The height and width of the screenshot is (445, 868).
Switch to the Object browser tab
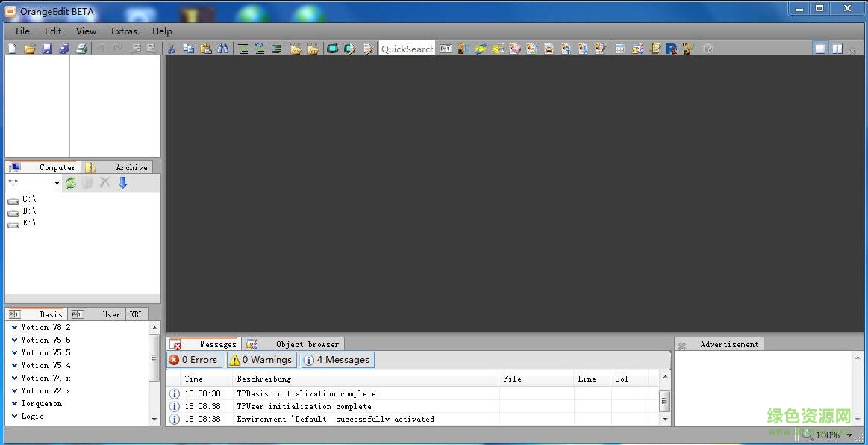[x=307, y=344]
